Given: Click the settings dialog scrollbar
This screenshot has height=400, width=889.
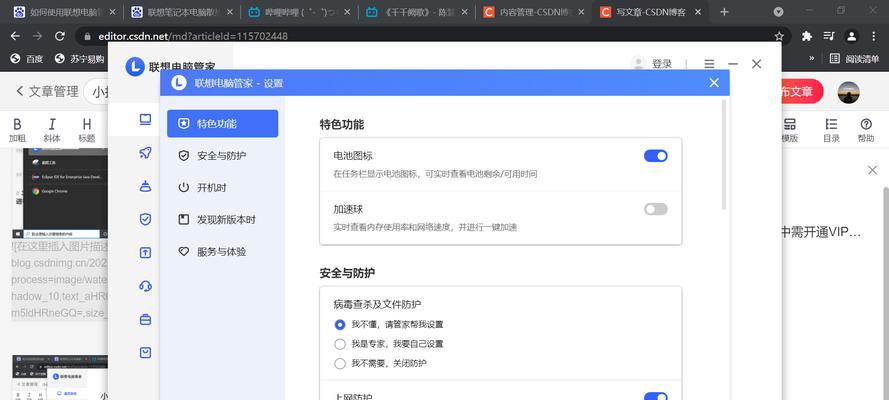Looking at the screenshot, I should (x=723, y=155).
